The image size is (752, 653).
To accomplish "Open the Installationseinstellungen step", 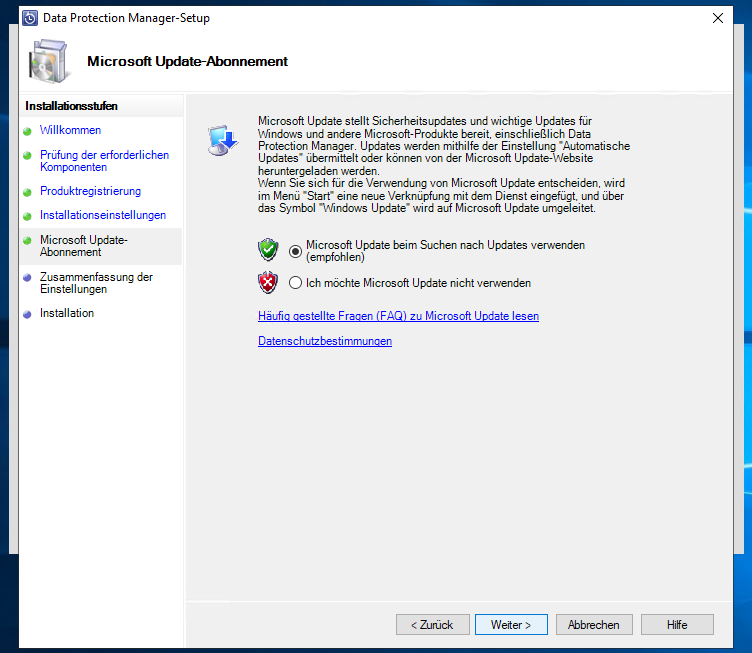I will point(103,215).
